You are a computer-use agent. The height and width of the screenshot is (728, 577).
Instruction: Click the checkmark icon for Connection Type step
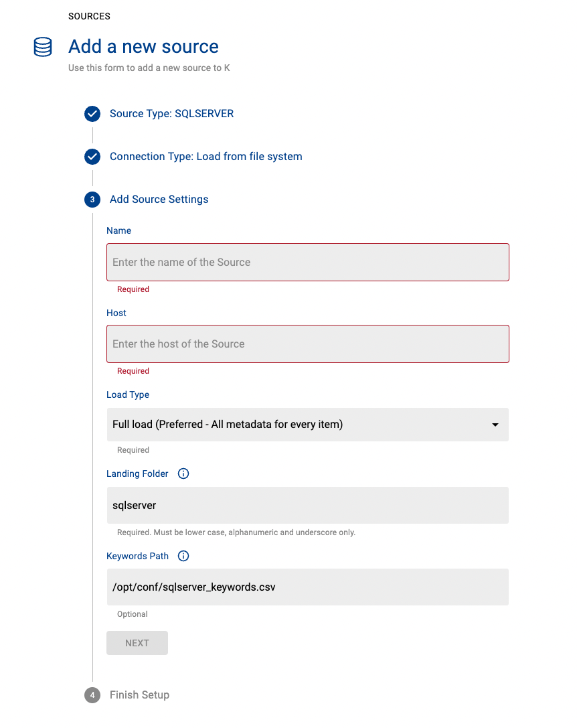[x=92, y=157]
